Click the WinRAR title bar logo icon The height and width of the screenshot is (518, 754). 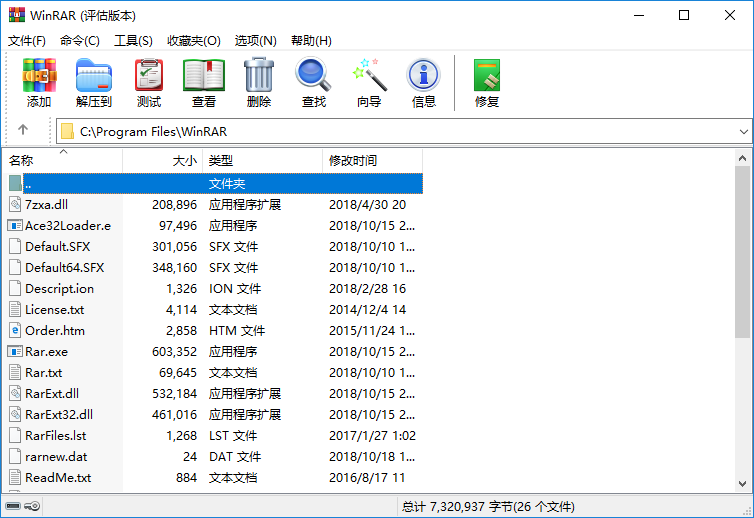(x=17, y=15)
